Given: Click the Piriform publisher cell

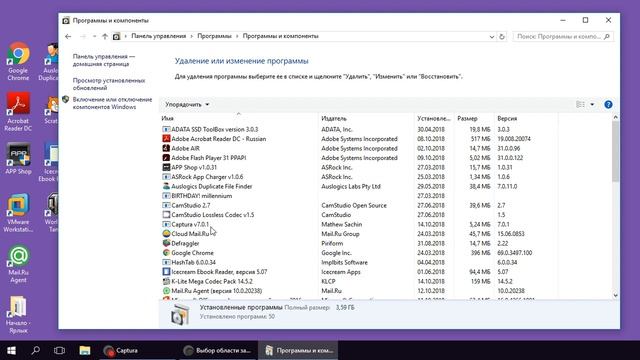Looking at the screenshot, I should pos(332,243).
